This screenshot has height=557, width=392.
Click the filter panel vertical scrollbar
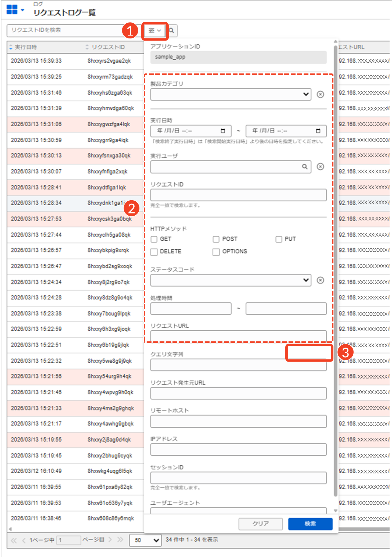[335, 269]
